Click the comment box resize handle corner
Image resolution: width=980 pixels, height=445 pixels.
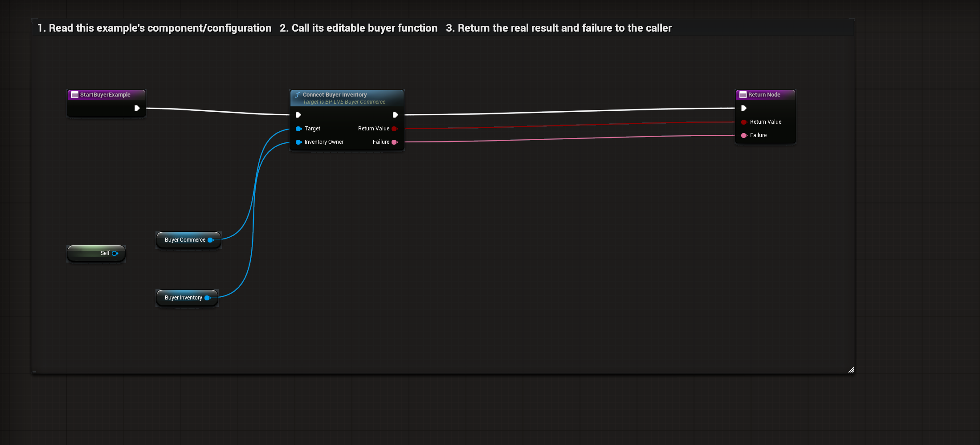click(x=851, y=369)
